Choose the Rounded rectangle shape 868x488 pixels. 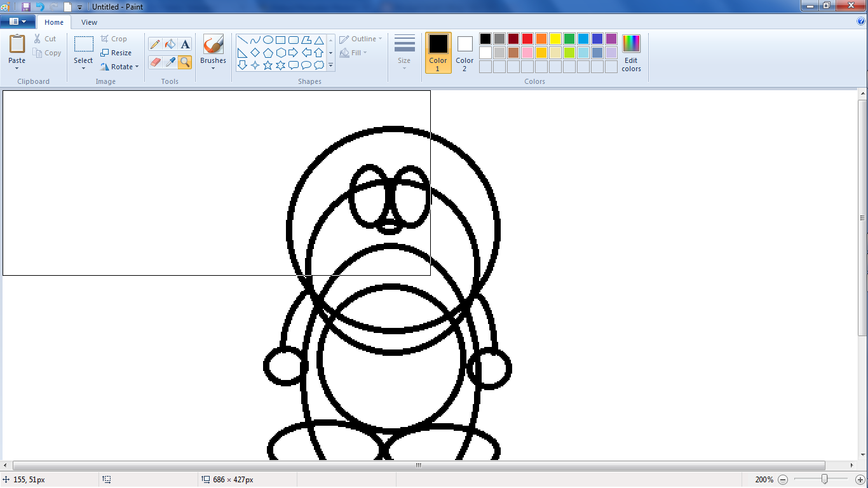(293, 40)
